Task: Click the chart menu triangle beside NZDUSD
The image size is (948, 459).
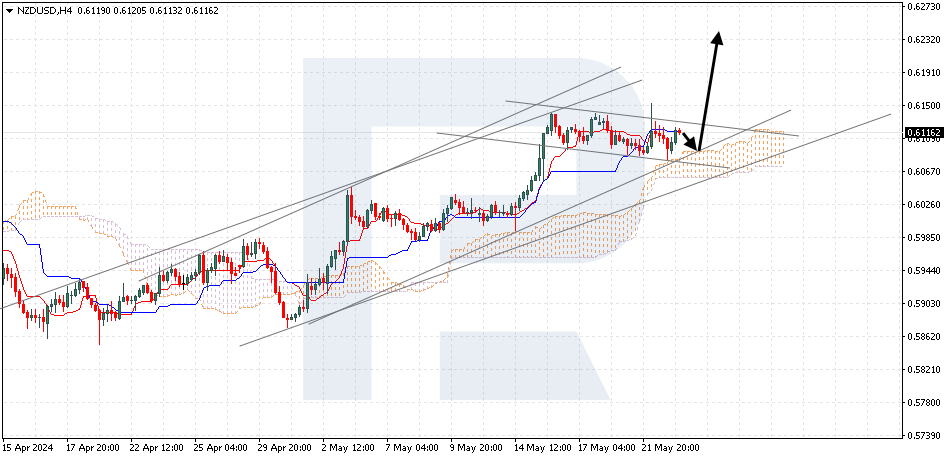Action: (x=9, y=11)
